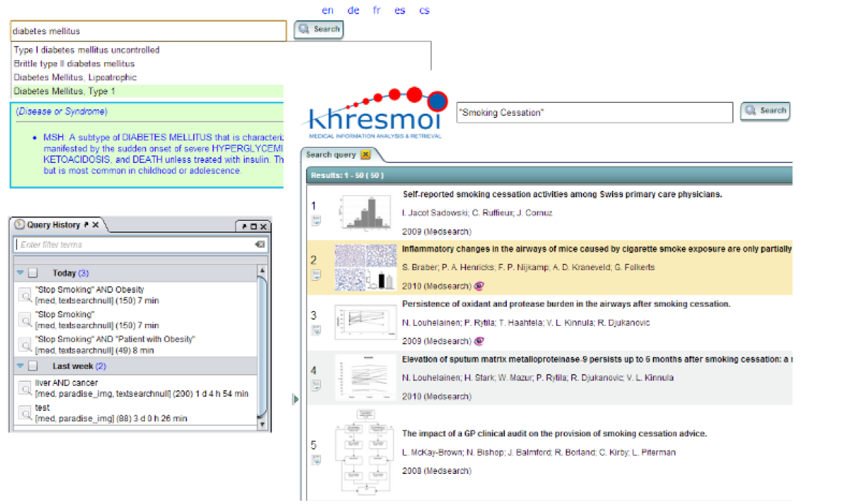Expand the side panel with the green arrow
The height and width of the screenshot is (504, 858).
point(296,399)
